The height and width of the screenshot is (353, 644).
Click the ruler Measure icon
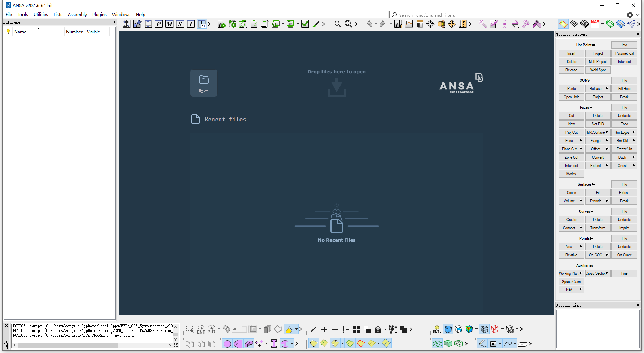click(463, 24)
